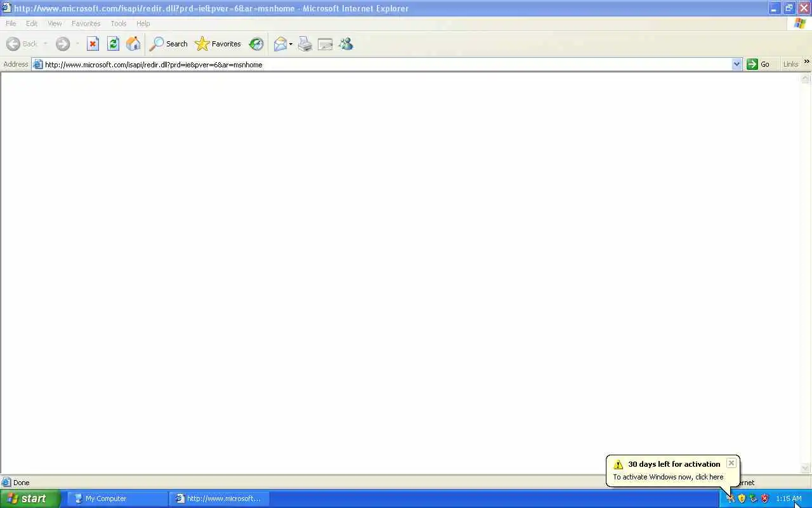812x508 pixels.
Task: Click inside the address URL field
Action: [x=387, y=64]
